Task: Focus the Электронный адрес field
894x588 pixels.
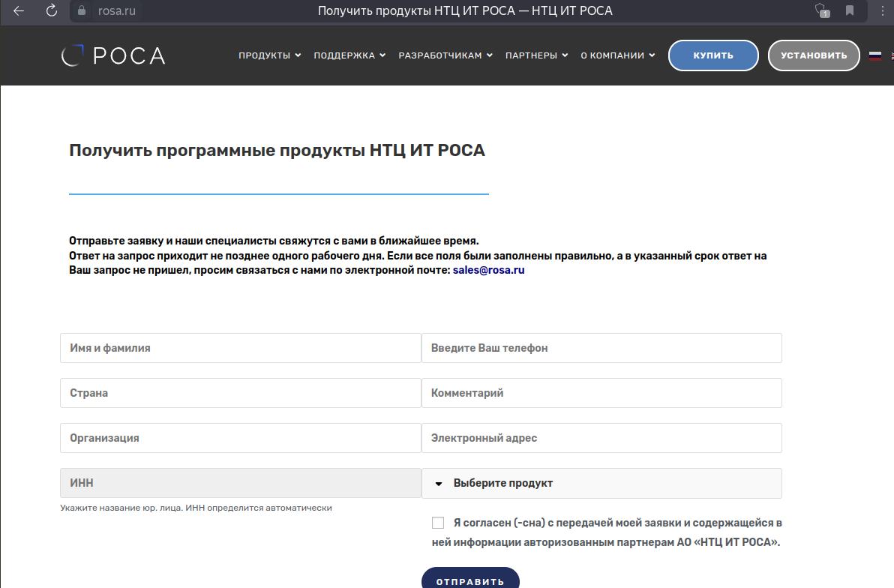Action: click(601, 438)
